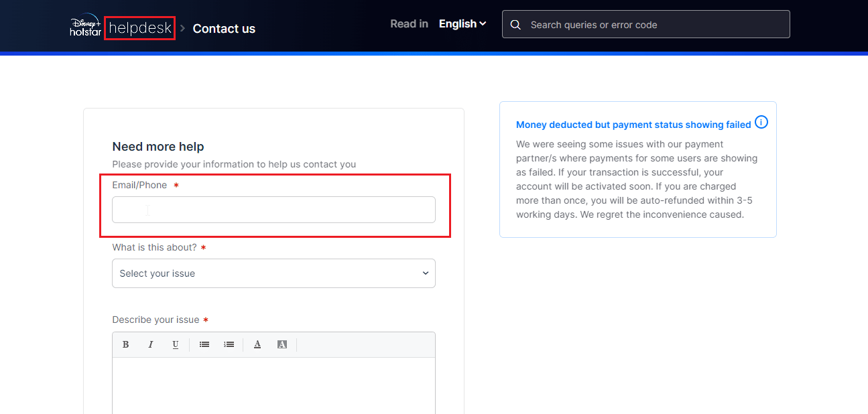868x414 pixels.
Task: Click the info icon on payment notice
Action: pos(761,123)
